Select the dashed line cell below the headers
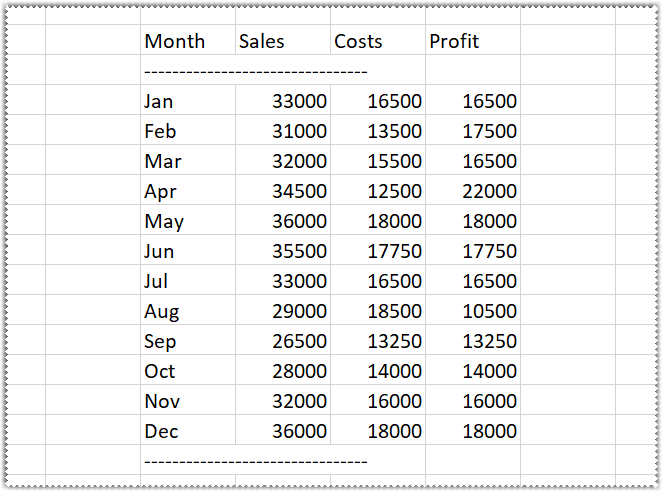663x493 pixels. coord(256,71)
